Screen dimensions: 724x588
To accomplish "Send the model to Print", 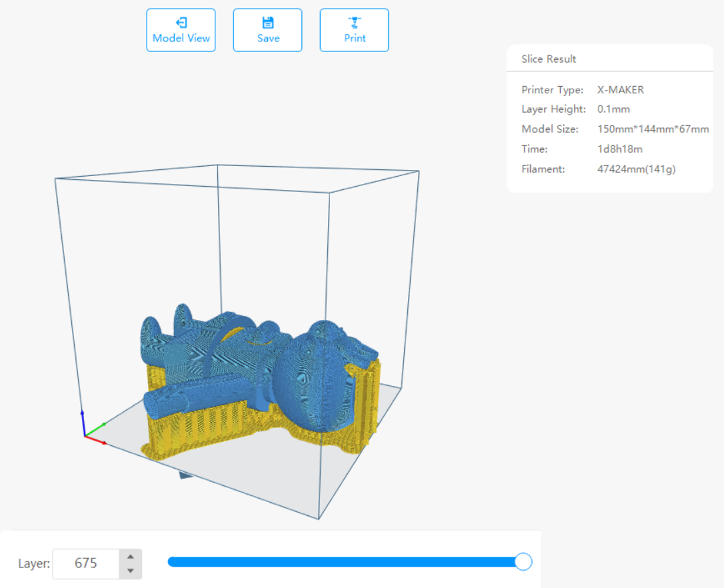I will (x=354, y=30).
